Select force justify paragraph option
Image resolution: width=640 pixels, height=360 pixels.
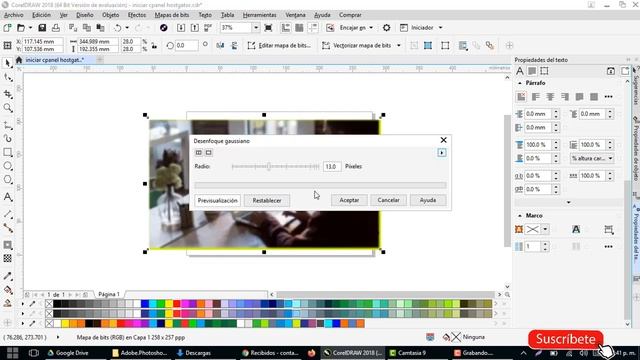594,97
